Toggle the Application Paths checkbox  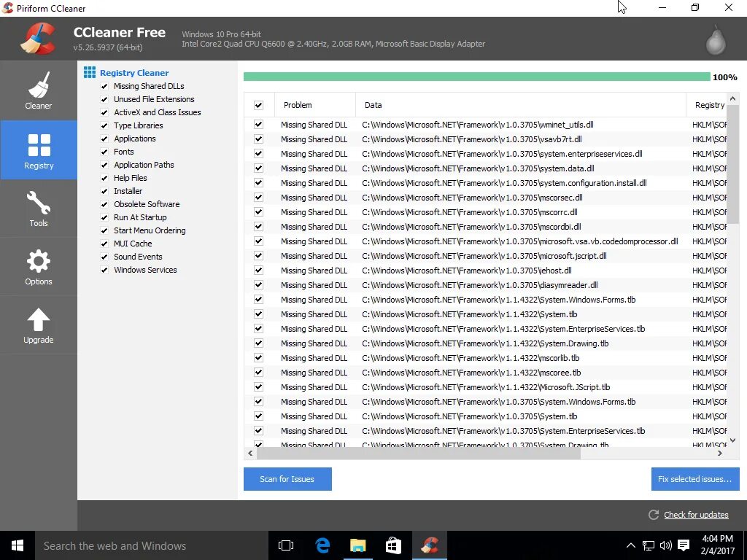[104, 166]
